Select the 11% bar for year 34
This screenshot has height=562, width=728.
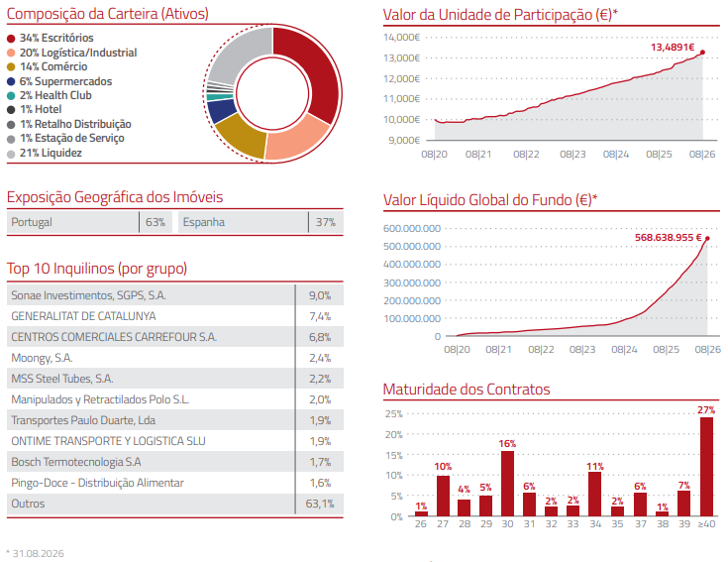(x=594, y=495)
